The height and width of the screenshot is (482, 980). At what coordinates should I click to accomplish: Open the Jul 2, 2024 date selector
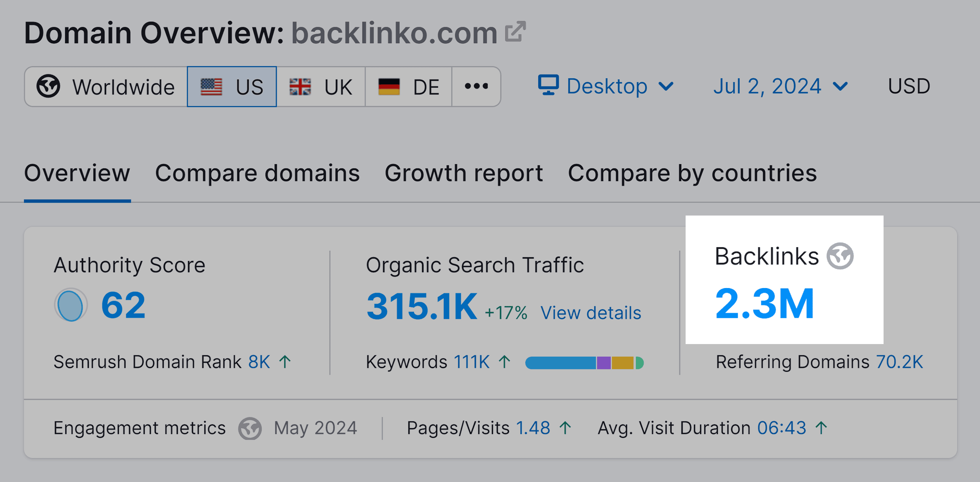click(x=780, y=86)
